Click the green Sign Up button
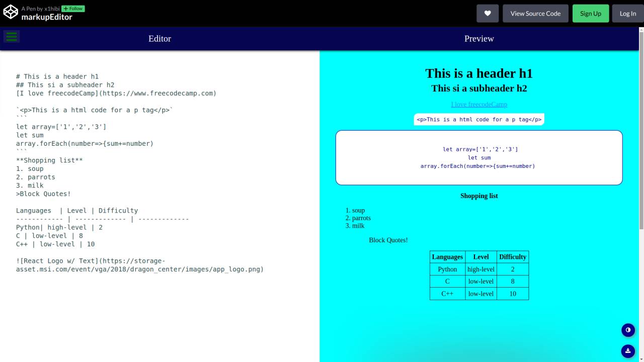 click(x=591, y=14)
